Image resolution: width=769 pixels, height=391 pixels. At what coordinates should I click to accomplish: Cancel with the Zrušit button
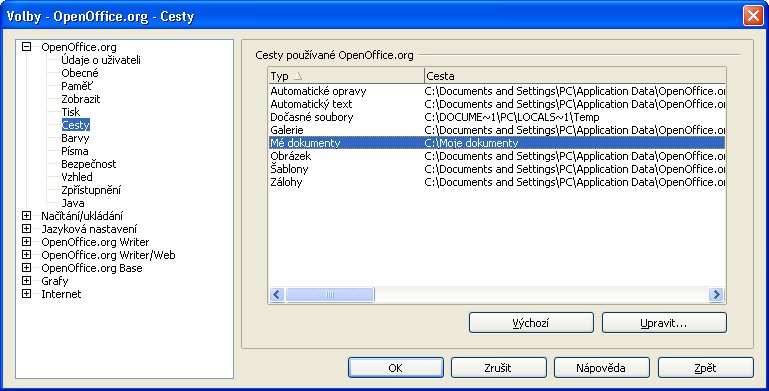pos(499,367)
